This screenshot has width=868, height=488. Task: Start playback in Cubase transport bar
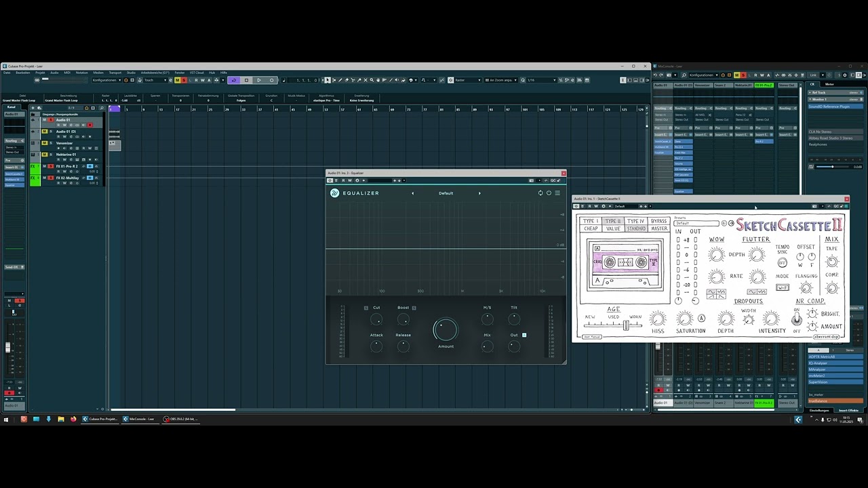click(x=259, y=80)
